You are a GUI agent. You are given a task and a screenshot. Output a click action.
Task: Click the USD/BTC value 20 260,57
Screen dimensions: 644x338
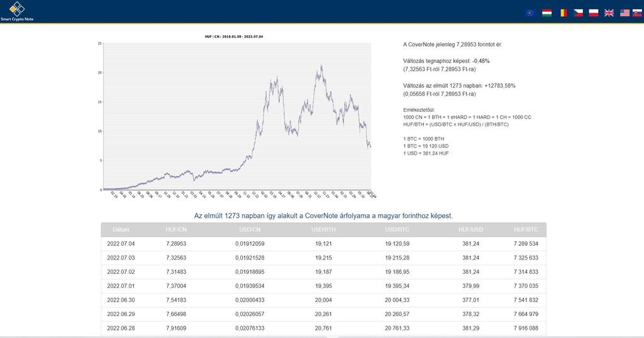[397, 314]
